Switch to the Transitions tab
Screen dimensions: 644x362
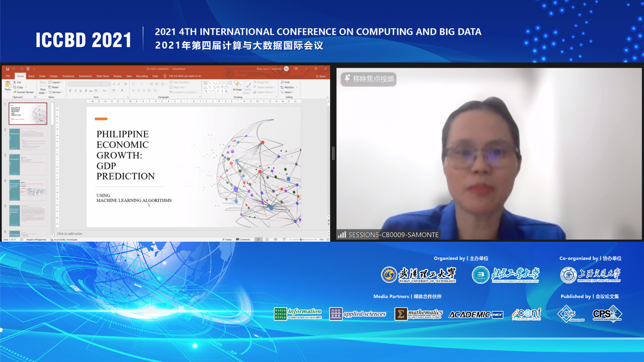pos(68,76)
